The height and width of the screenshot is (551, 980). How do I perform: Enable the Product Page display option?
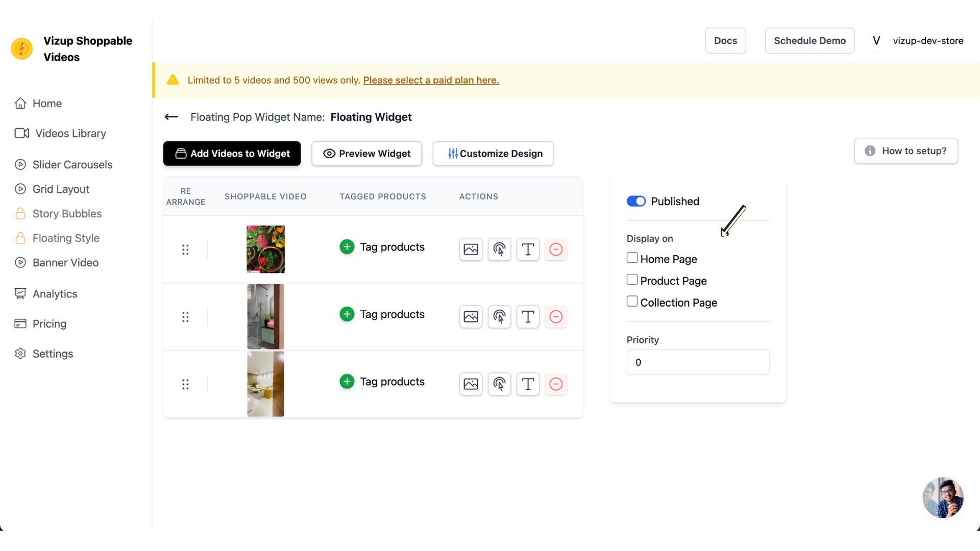tap(632, 280)
